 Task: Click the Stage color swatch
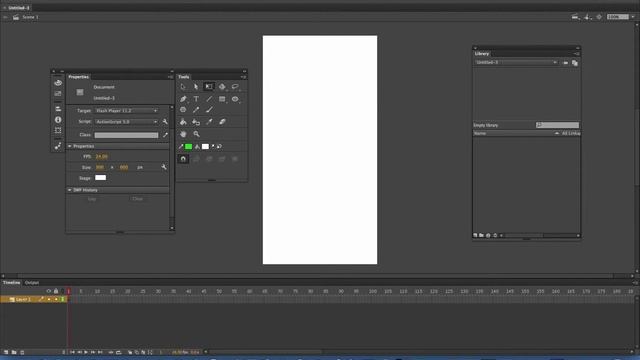(x=100, y=178)
